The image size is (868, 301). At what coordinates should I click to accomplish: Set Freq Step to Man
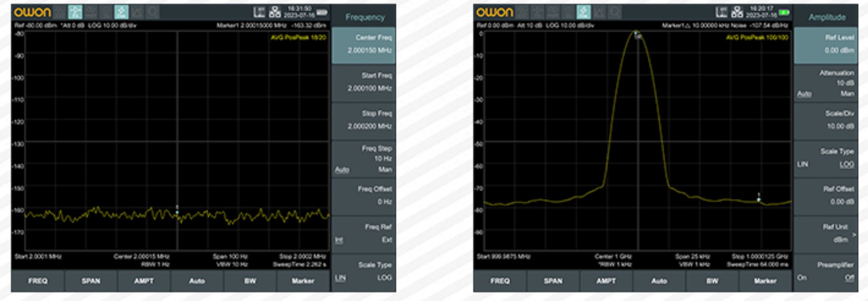385,169
